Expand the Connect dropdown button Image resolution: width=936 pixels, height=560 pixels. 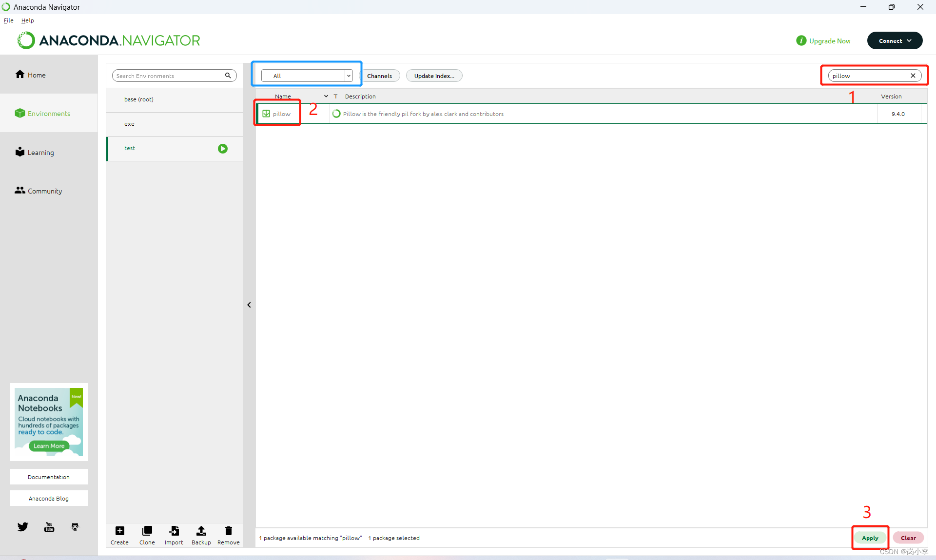click(x=895, y=40)
